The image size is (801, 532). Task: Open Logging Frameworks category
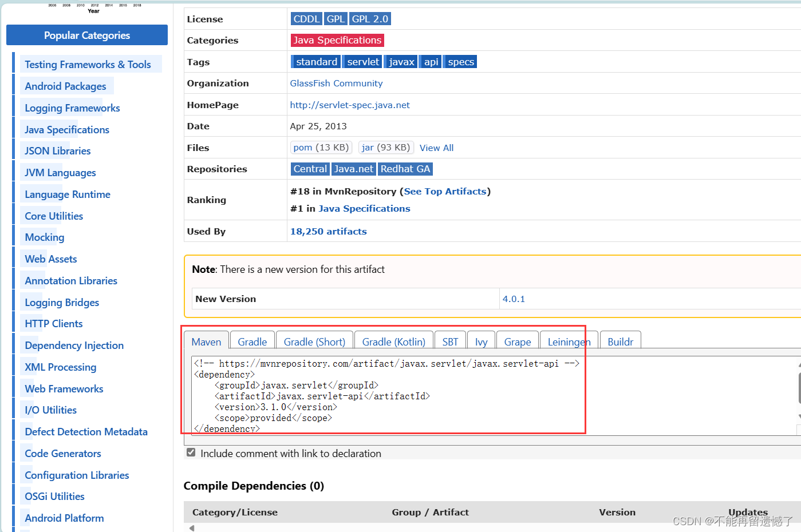[x=72, y=108]
